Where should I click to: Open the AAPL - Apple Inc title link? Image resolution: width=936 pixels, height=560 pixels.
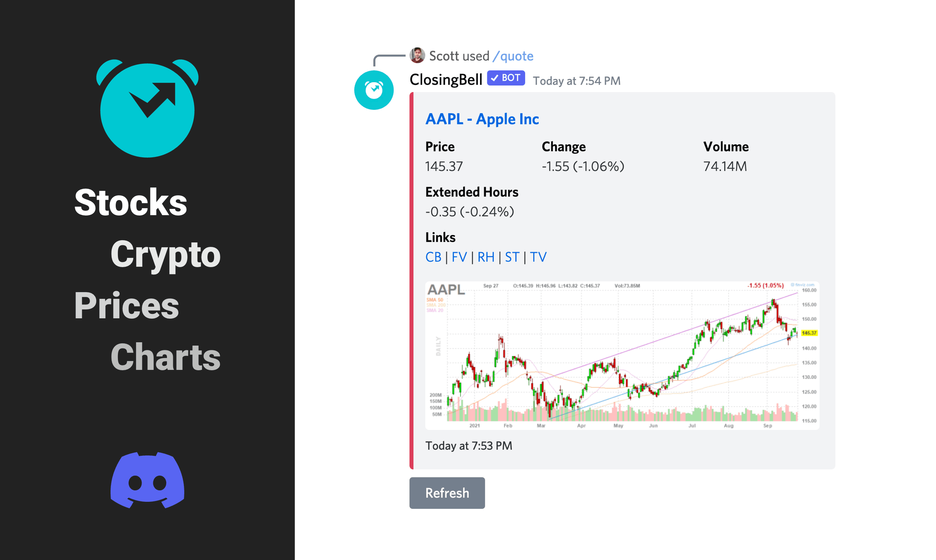click(482, 119)
